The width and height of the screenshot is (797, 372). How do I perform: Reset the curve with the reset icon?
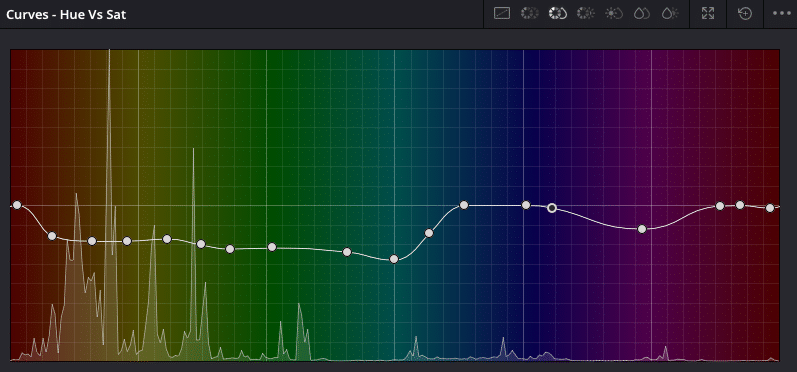[x=745, y=13]
